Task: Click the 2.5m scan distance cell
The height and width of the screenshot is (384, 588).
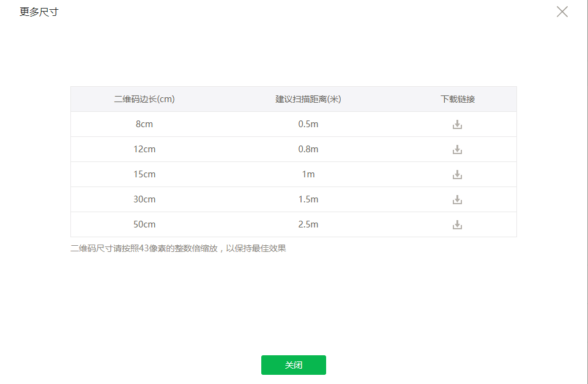Action: point(308,224)
